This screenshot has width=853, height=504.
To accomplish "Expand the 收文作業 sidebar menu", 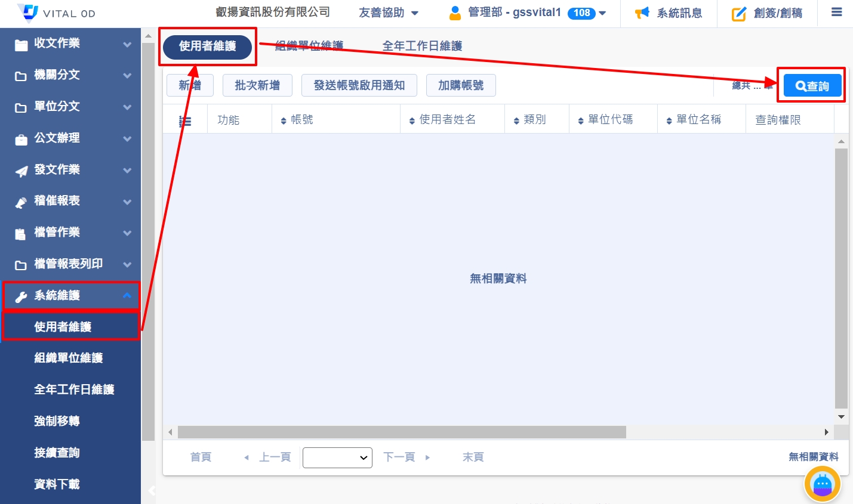I will [x=72, y=44].
